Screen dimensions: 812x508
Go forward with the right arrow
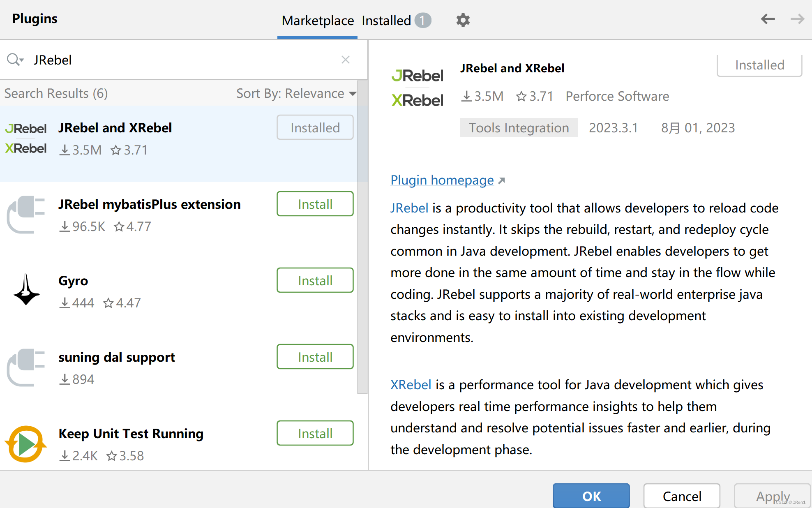797,19
